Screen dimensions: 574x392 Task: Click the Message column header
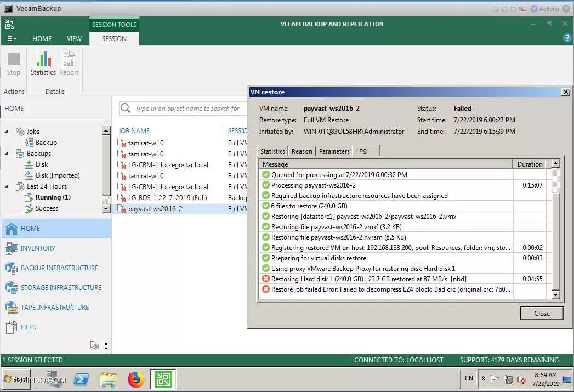click(386, 164)
